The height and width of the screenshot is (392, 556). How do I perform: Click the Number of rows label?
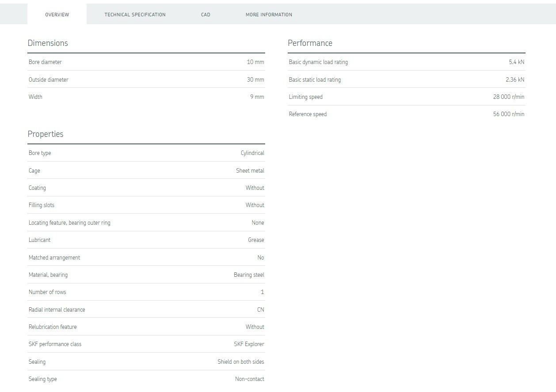click(47, 292)
